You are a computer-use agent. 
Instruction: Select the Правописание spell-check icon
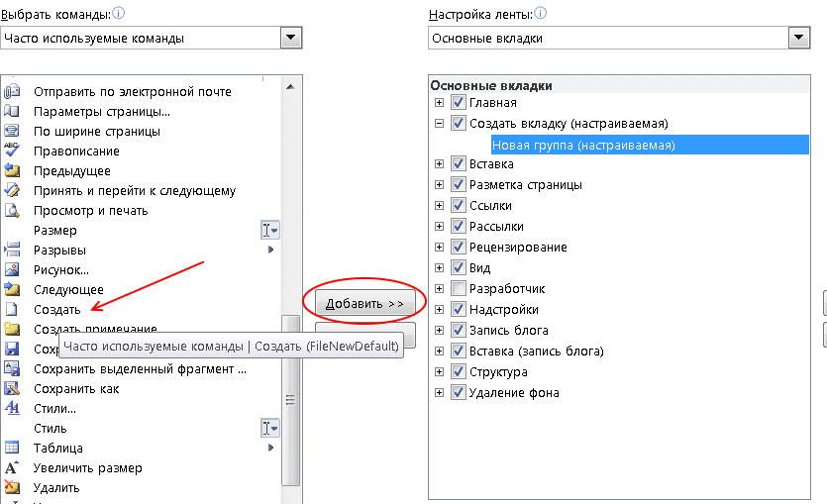[x=12, y=151]
